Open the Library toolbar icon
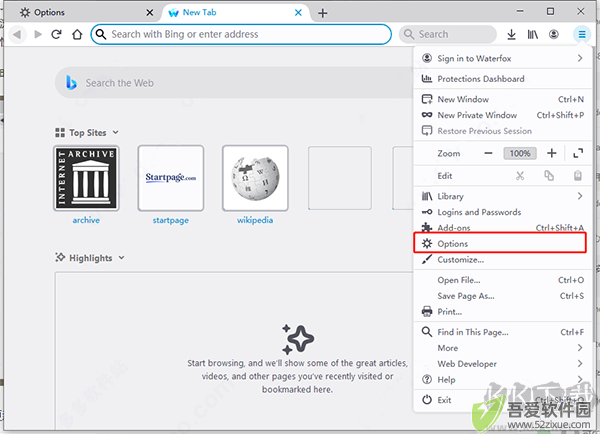 [x=533, y=34]
